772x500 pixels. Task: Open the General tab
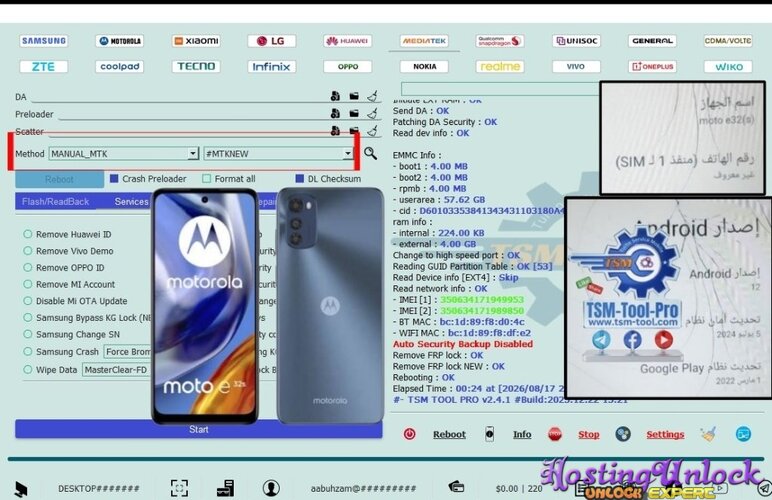pos(652,41)
